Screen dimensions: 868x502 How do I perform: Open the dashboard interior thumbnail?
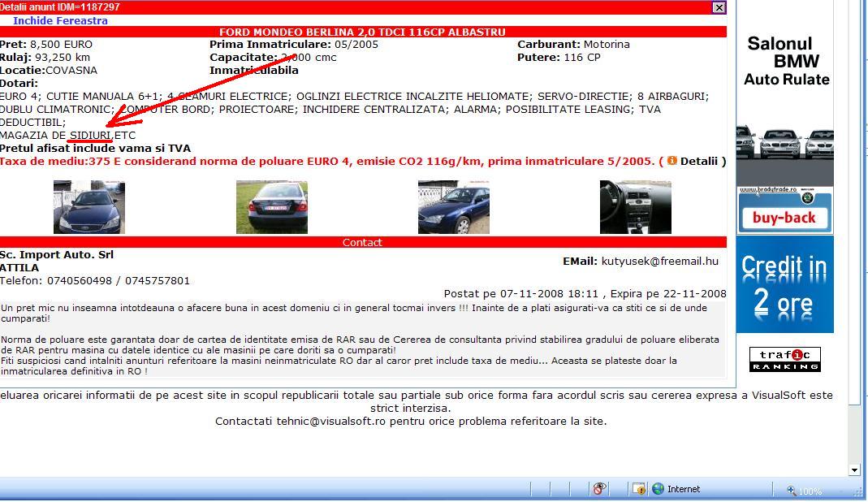tap(636, 207)
